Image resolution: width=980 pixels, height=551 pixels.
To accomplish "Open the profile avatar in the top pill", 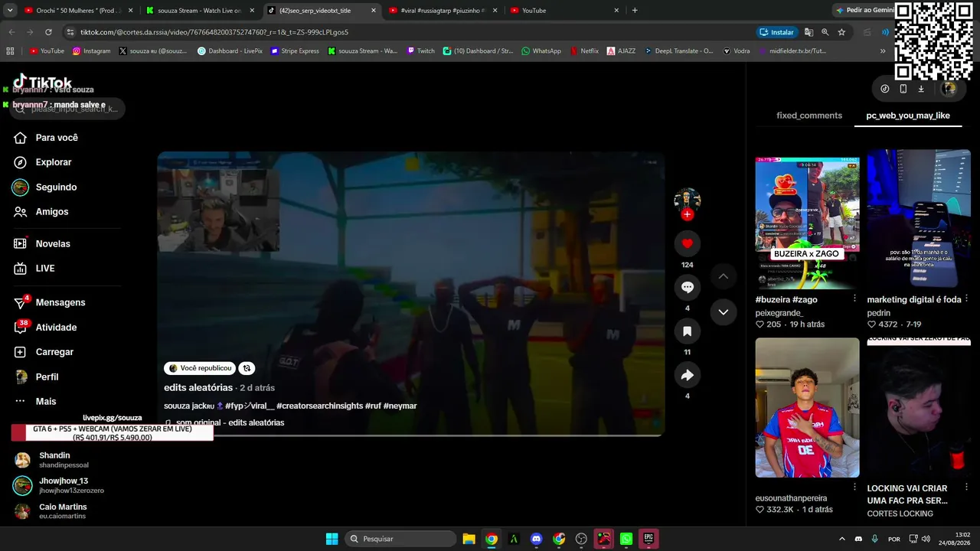I will pos(949,89).
